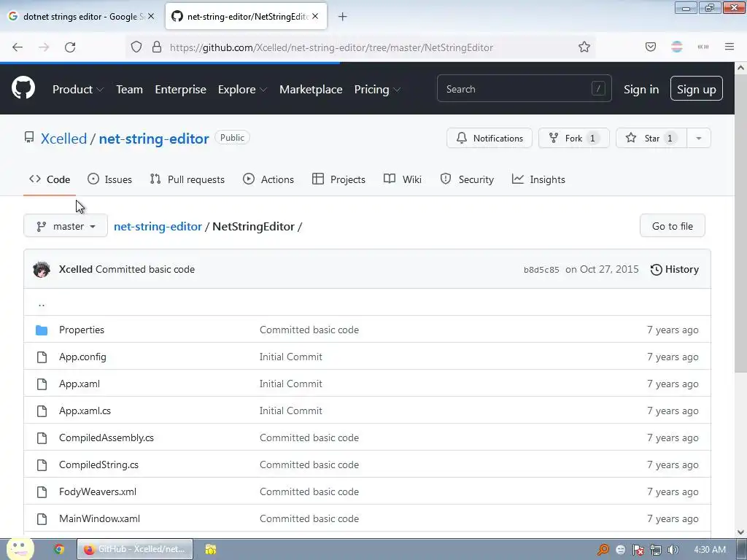Open the Issues tab
Screen dimensions: 747x560
point(109,179)
